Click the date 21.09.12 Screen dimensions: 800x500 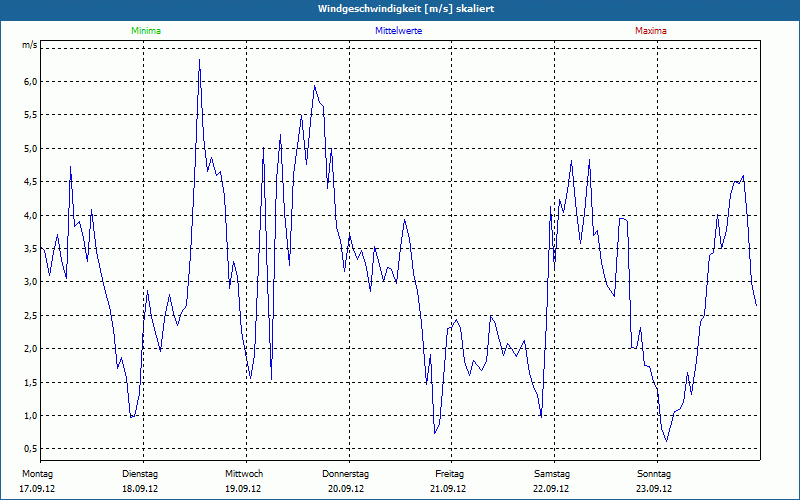coord(448,489)
